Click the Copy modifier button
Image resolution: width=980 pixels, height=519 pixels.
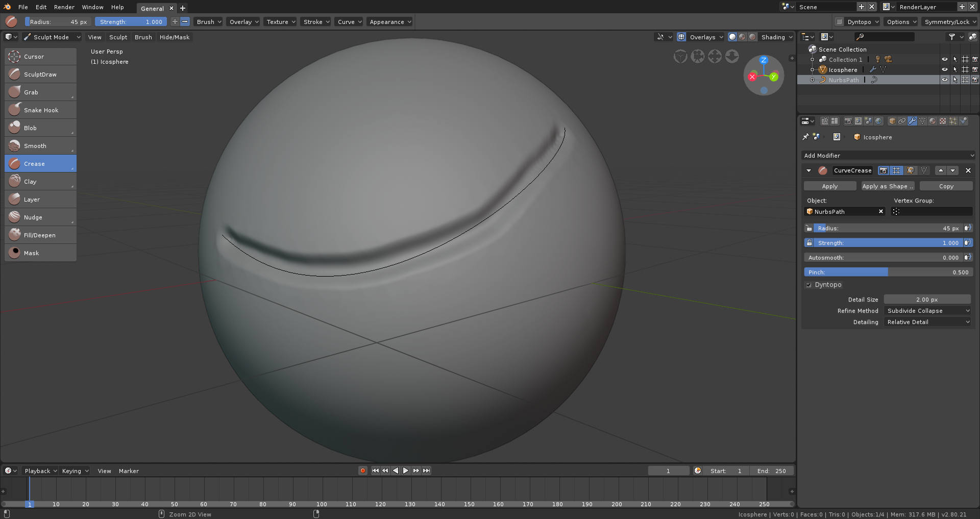pos(946,186)
